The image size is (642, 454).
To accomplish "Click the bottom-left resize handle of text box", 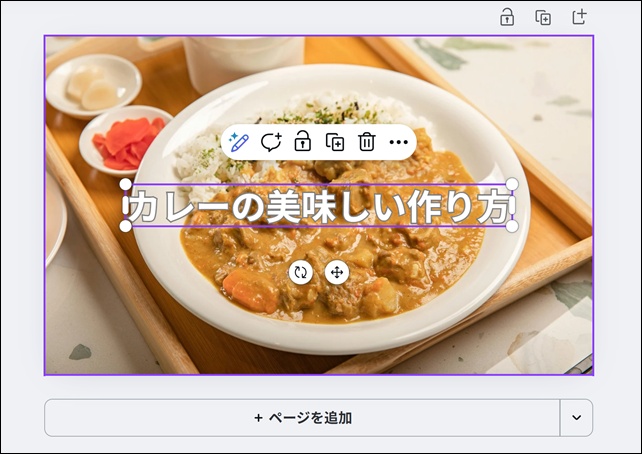I will (x=126, y=226).
